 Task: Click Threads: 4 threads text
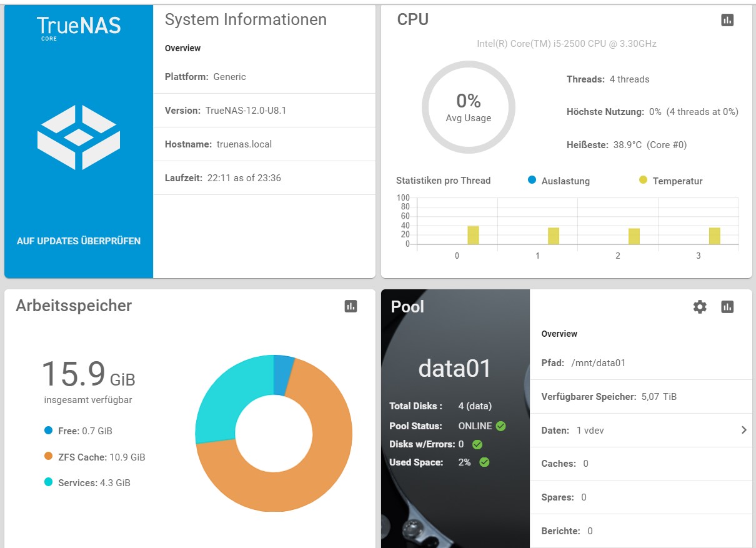[x=608, y=79]
